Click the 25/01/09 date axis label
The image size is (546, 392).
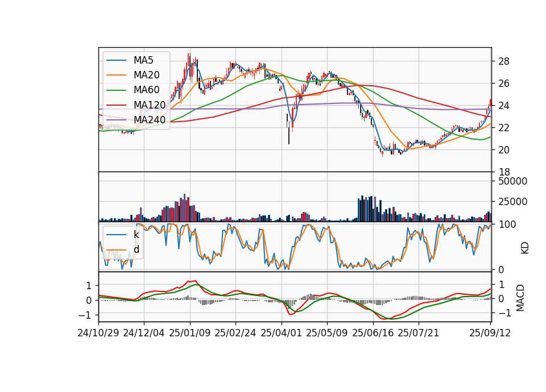tap(190, 333)
